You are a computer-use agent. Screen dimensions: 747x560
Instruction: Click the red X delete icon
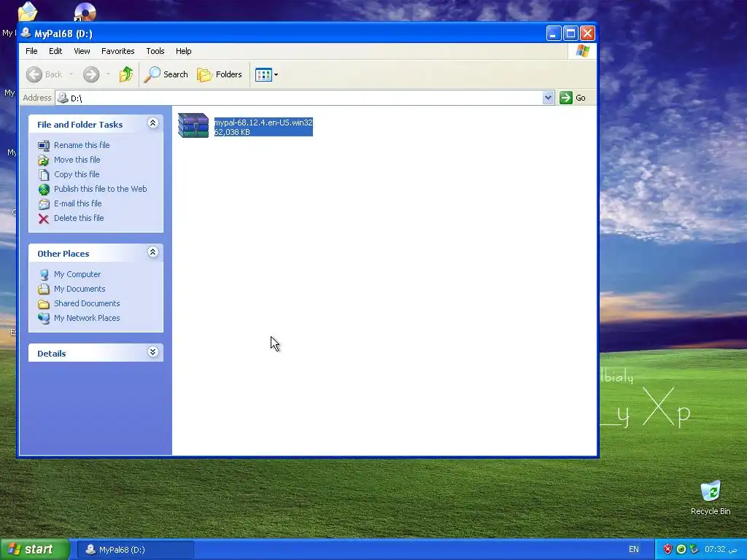pos(44,219)
